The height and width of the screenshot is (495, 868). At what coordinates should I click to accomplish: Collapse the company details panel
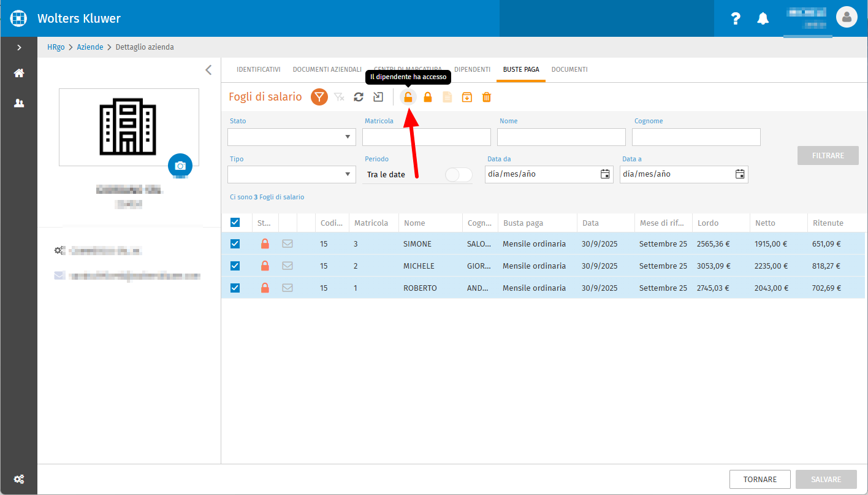pyautogui.click(x=208, y=70)
